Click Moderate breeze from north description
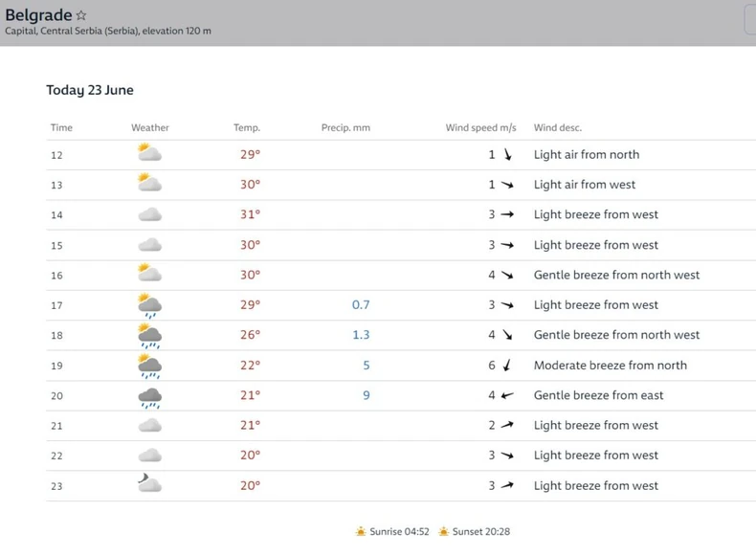The image size is (756, 556). [x=610, y=366]
